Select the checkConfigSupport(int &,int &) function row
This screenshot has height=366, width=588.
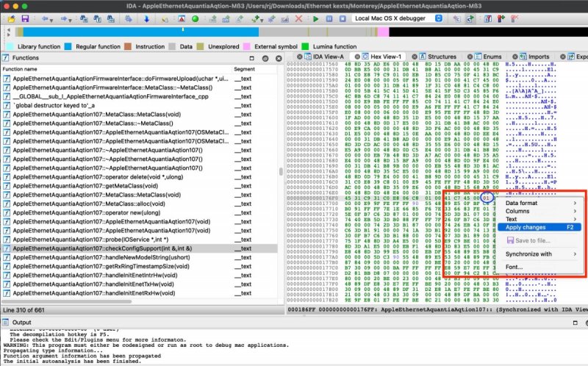pyautogui.click(x=140, y=248)
